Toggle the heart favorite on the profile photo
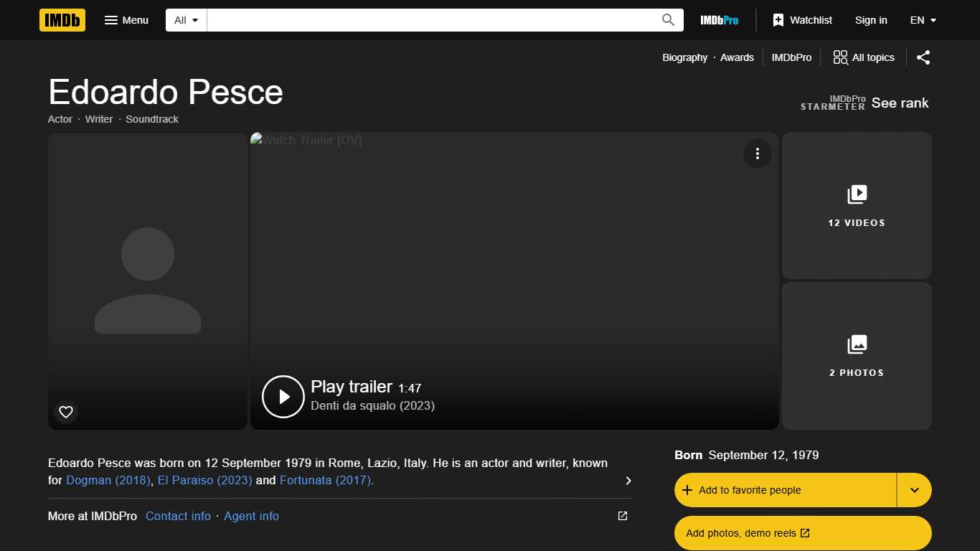The height and width of the screenshot is (551, 980). click(x=65, y=412)
